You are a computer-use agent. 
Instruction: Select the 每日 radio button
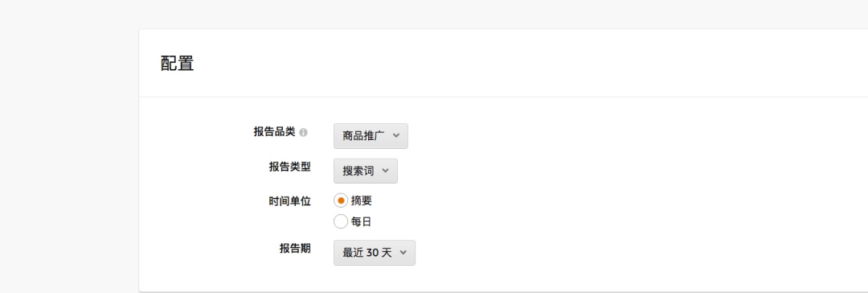(x=341, y=222)
